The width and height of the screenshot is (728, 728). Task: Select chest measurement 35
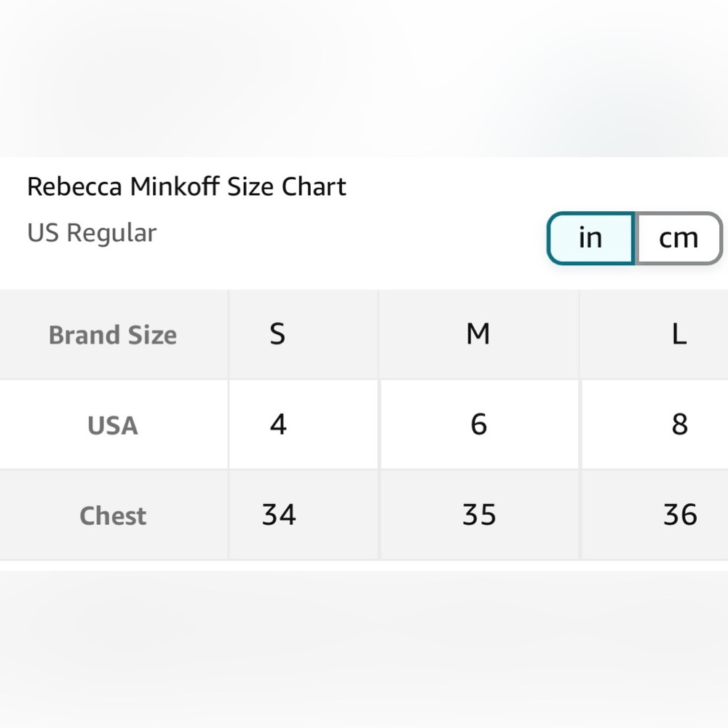tap(479, 515)
